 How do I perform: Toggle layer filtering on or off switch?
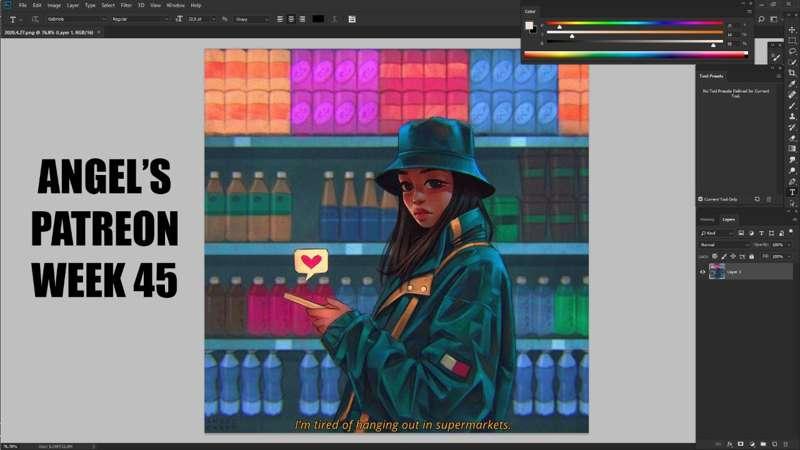click(x=790, y=233)
